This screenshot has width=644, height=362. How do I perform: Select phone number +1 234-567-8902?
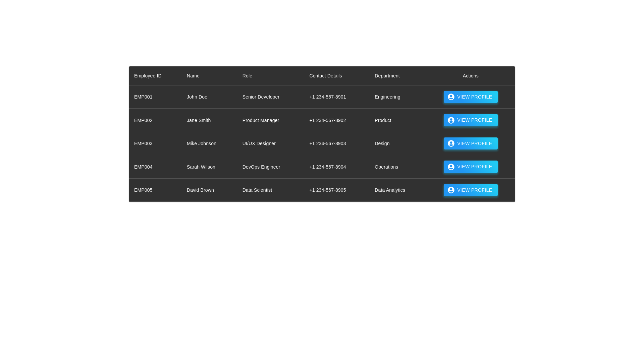coord(327,120)
